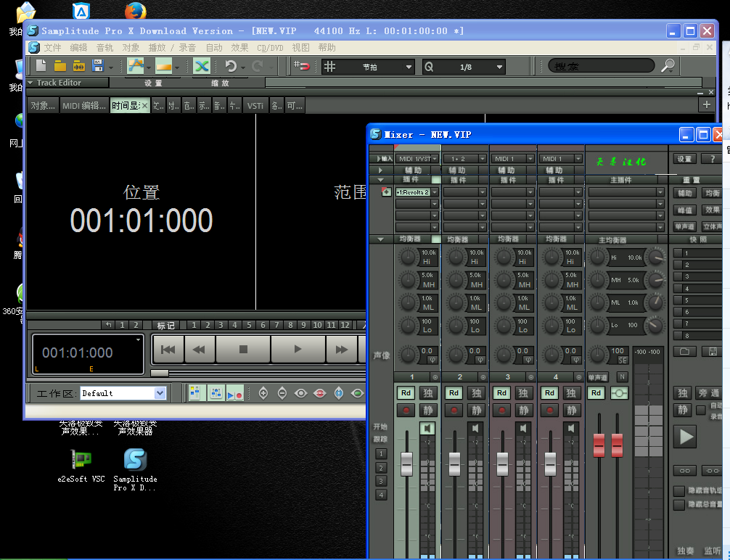Viewport: 730px width, 560px height.
Task: Open the 节拍 grid type dropdown
Action: coord(409,67)
